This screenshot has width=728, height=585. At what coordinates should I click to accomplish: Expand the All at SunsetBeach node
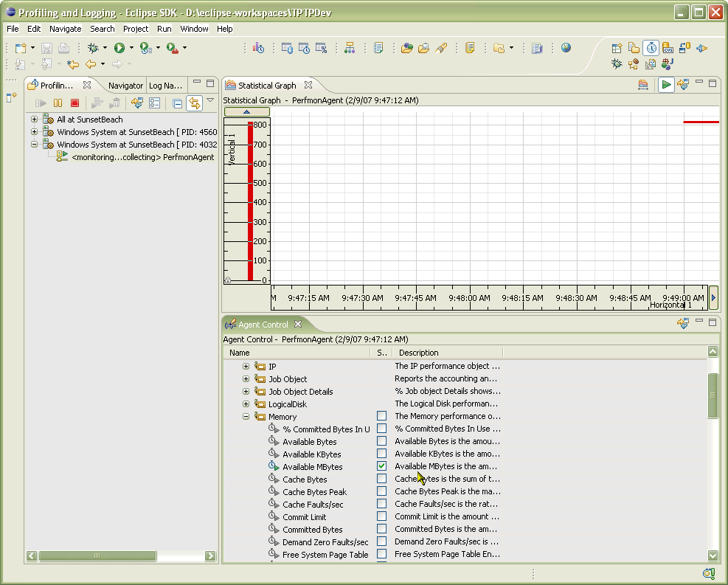click(x=35, y=120)
